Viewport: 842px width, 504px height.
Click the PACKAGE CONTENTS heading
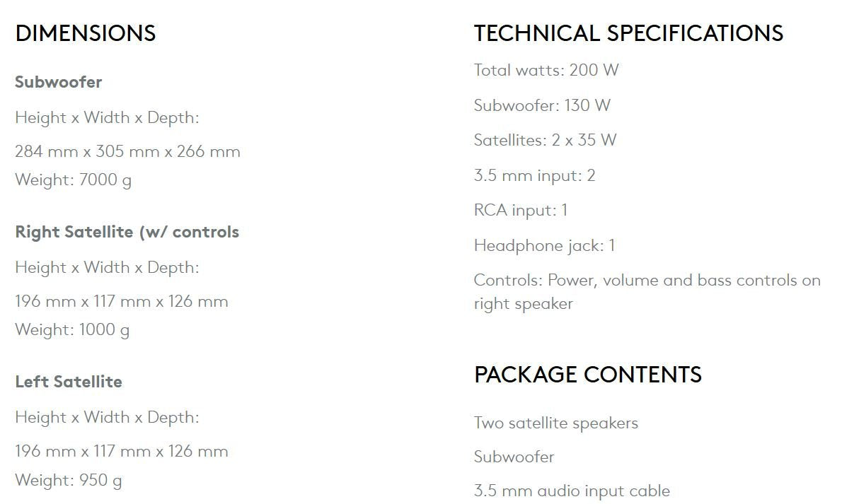click(x=587, y=375)
